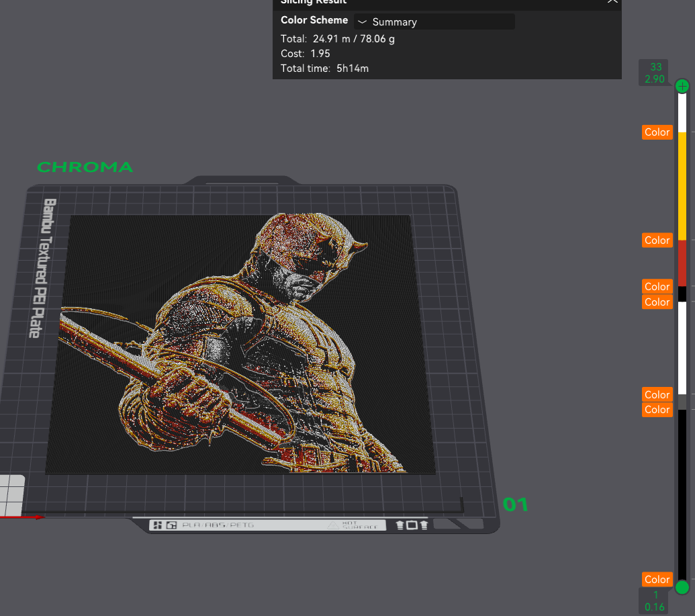Open the Color Scheme Summary dropdown
The height and width of the screenshot is (616, 695).
coord(434,21)
